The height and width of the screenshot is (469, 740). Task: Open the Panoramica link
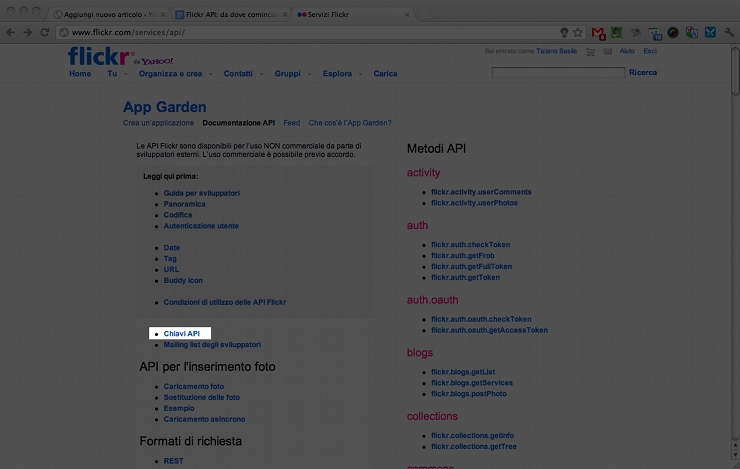(x=185, y=204)
